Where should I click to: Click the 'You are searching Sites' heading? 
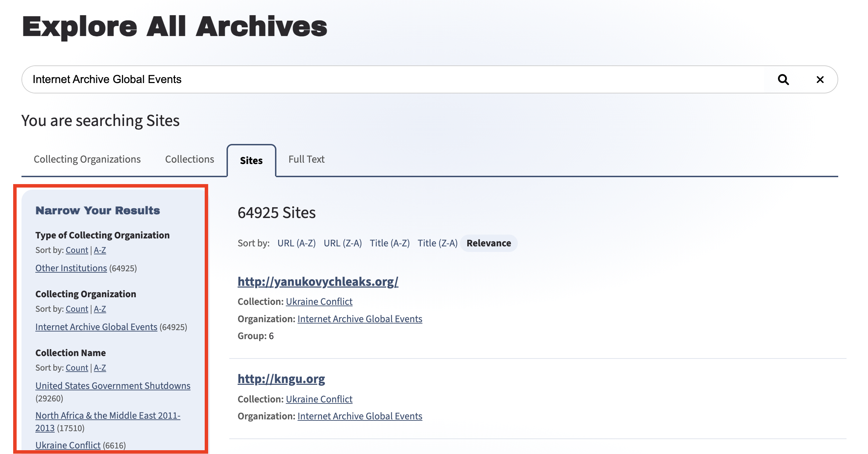click(100, 121)
